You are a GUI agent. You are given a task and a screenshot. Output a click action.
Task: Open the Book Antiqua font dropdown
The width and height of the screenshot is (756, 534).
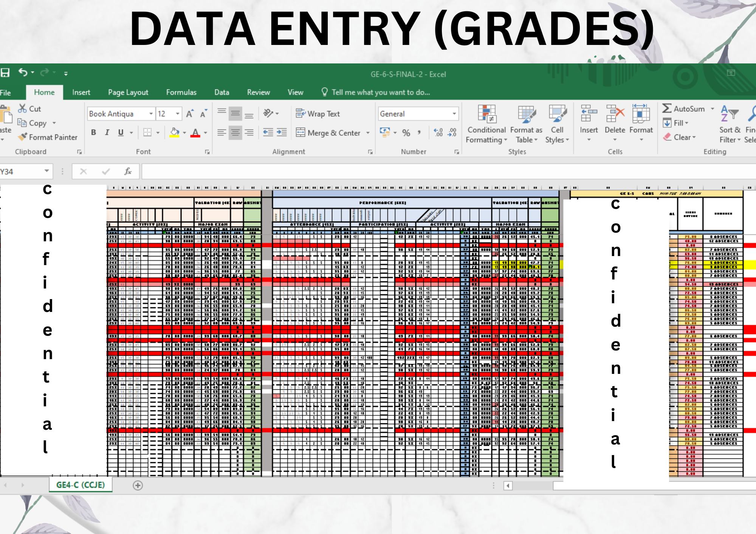coord(151,114)
